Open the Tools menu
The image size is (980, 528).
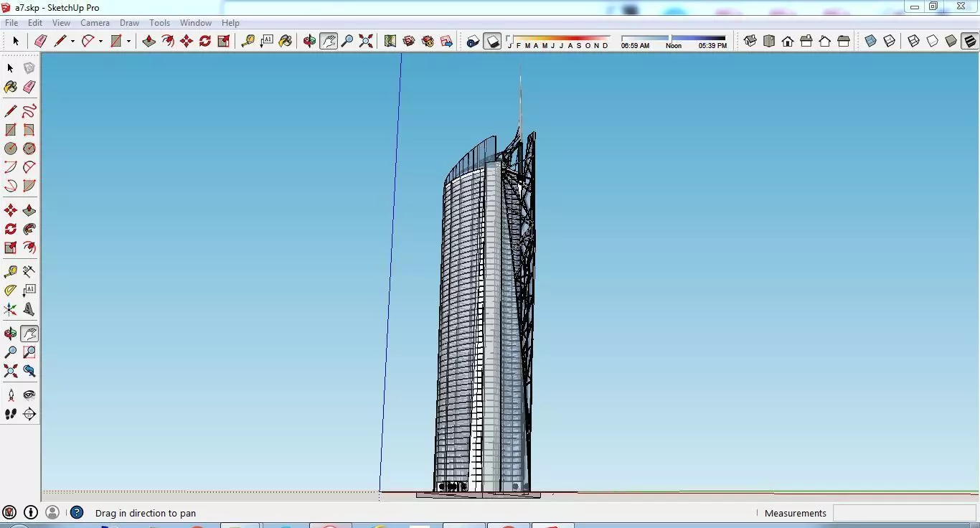pyautogui.click(x=159, y=23)
